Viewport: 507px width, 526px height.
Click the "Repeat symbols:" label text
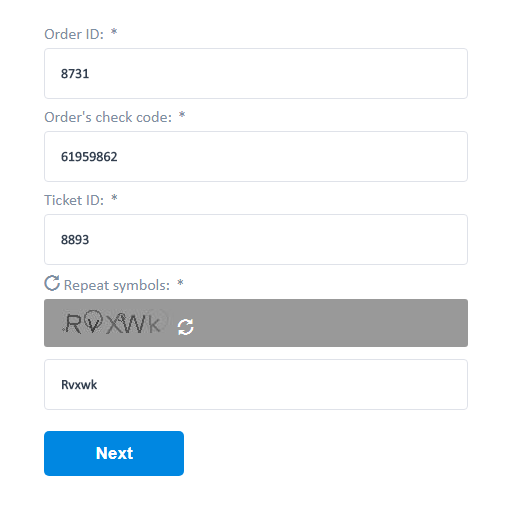pyautogui.click(x=117, y=285)
